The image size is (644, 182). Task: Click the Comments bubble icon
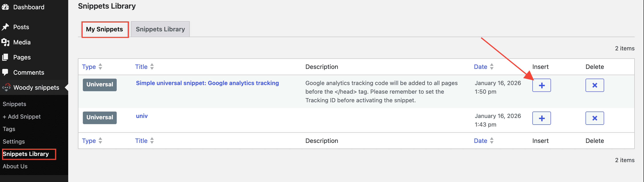click(5, 72)
